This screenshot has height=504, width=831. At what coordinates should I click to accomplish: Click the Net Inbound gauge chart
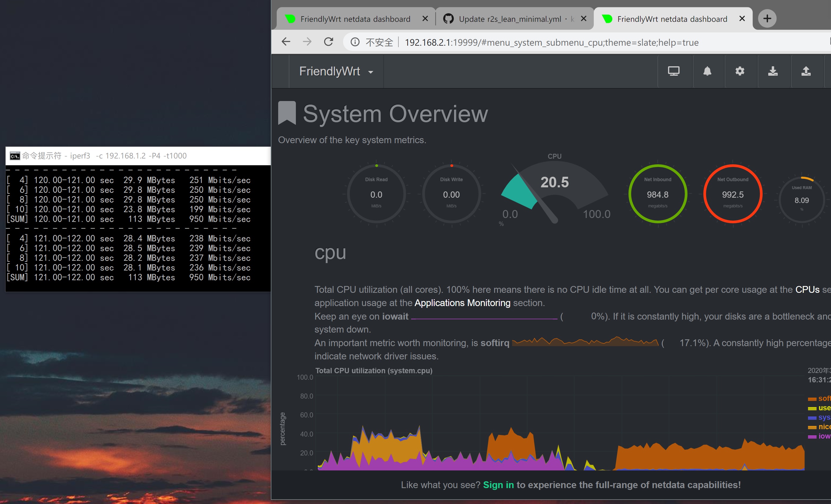tap(657, 194)
